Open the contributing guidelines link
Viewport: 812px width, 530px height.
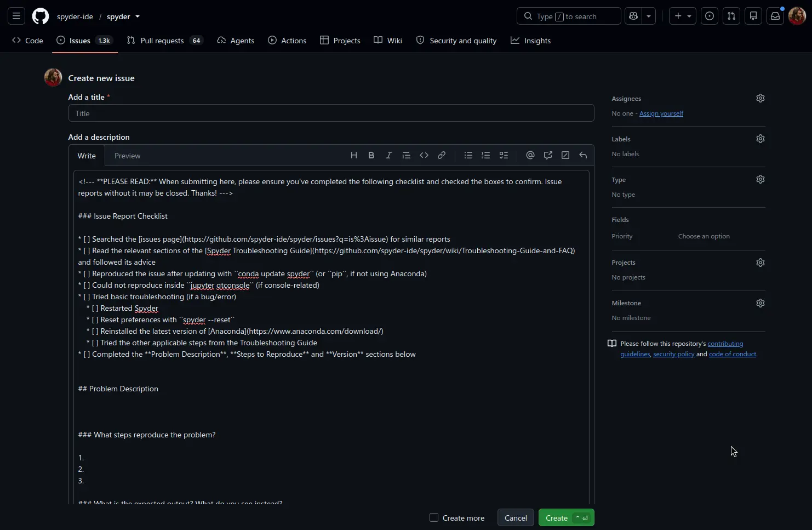coord(725,344)
